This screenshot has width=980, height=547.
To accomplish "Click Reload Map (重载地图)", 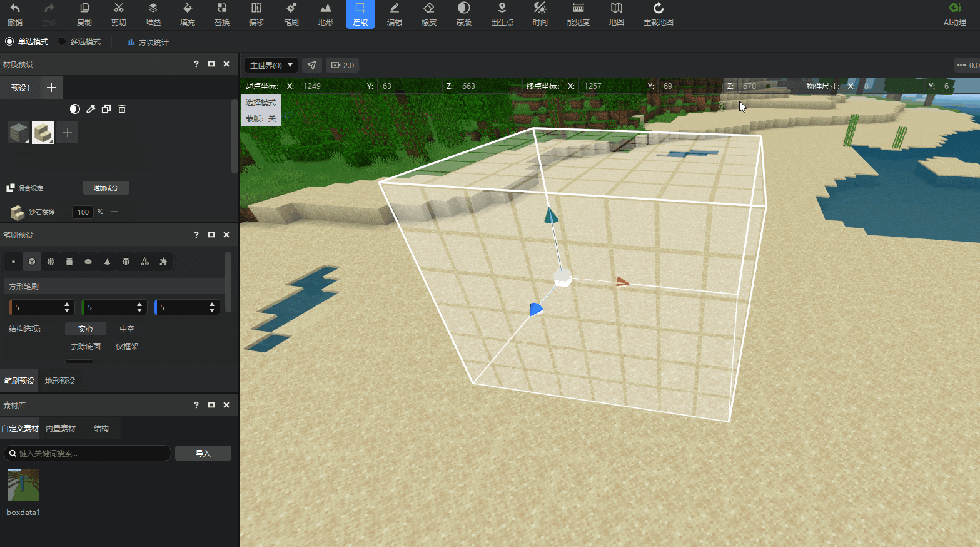I will [659, 14].
